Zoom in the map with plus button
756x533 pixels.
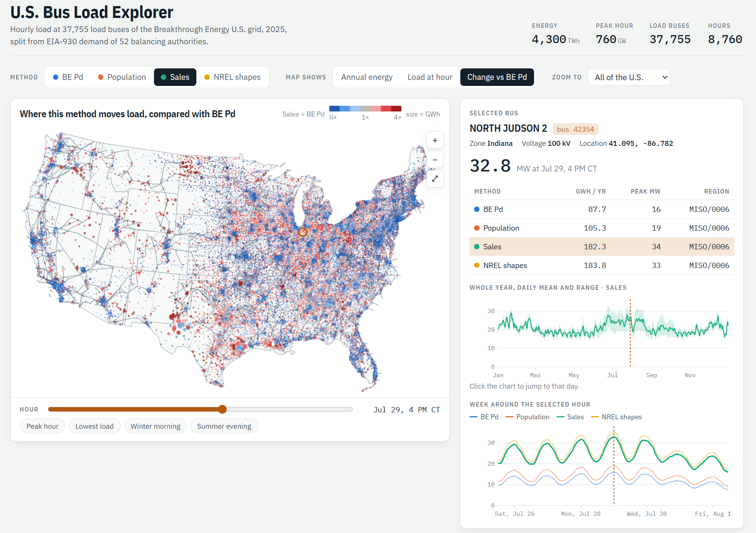[x=435, y=141]
